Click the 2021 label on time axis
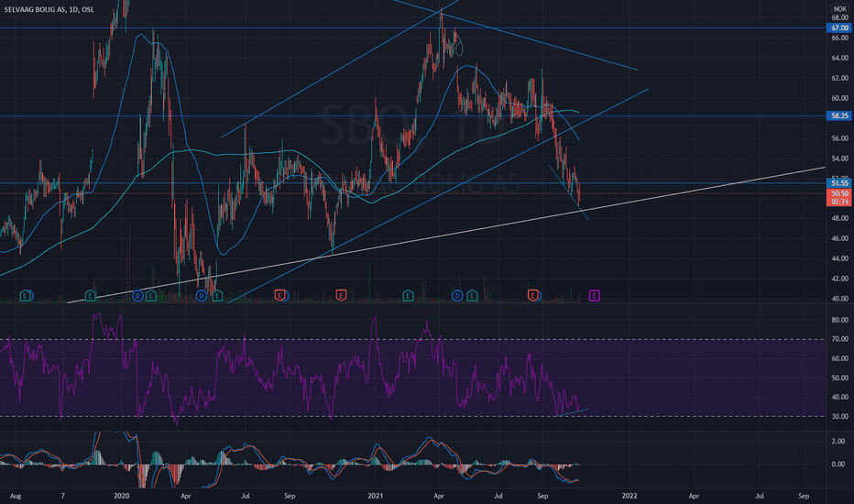This screenshot has width=854, height=504. pyautogui.click(x=376, y=496)
